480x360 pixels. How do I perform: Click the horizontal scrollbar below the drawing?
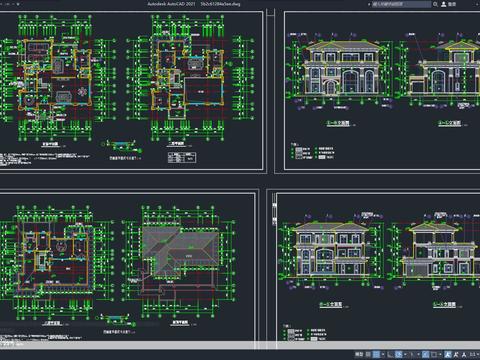[x=240, y=345]
